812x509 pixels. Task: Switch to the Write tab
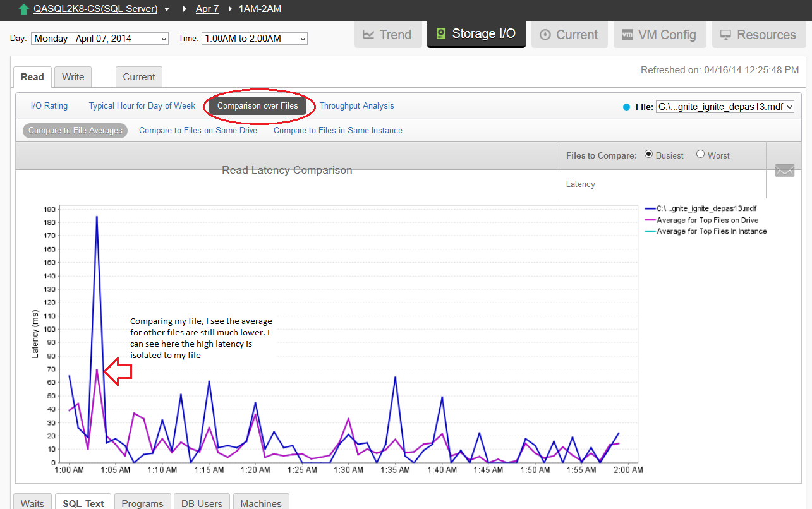coord(73,77)
